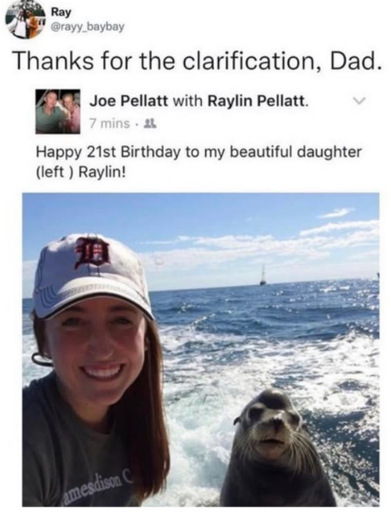Open Joe Pellatt's profile picture thumbnail
391x512 pixels.
point(58,112)
